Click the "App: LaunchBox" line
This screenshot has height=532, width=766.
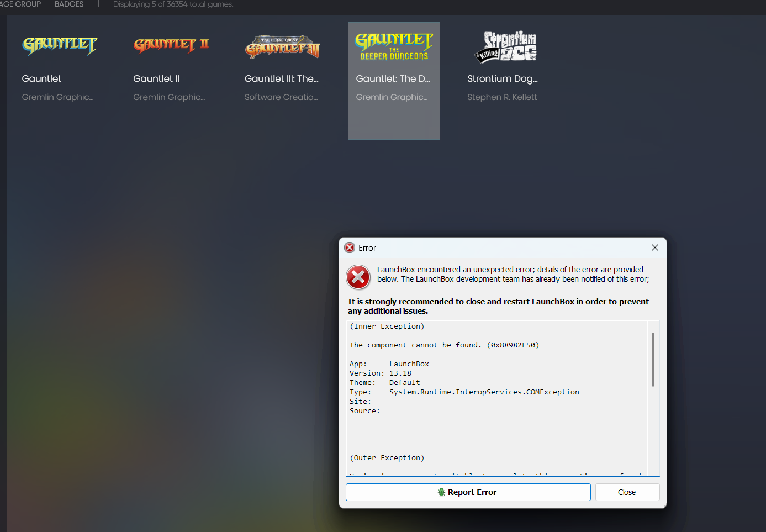[389, 364]
